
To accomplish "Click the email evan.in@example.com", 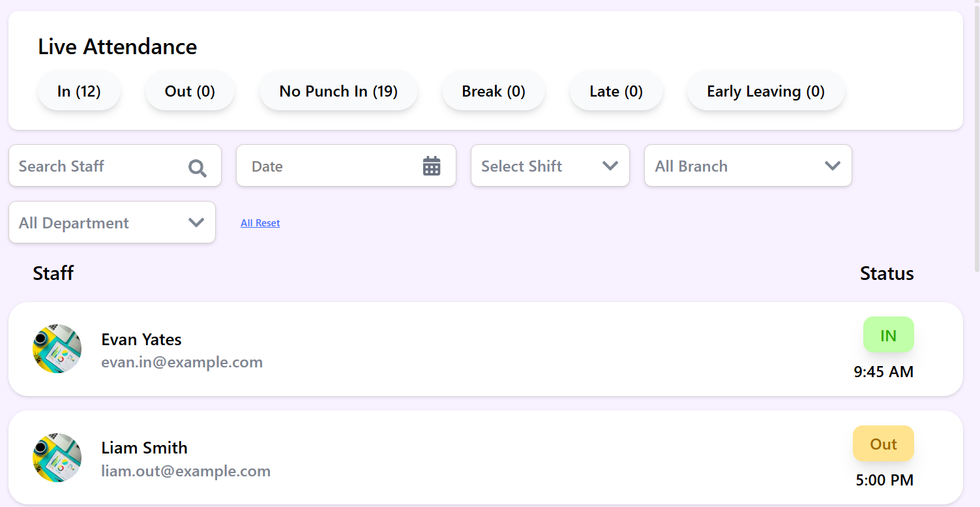I will tap(182, 361).
